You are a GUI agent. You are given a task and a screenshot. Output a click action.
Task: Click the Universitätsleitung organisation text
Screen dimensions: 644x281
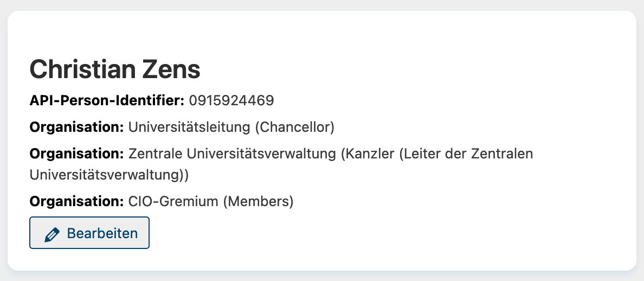pos(189,127)
